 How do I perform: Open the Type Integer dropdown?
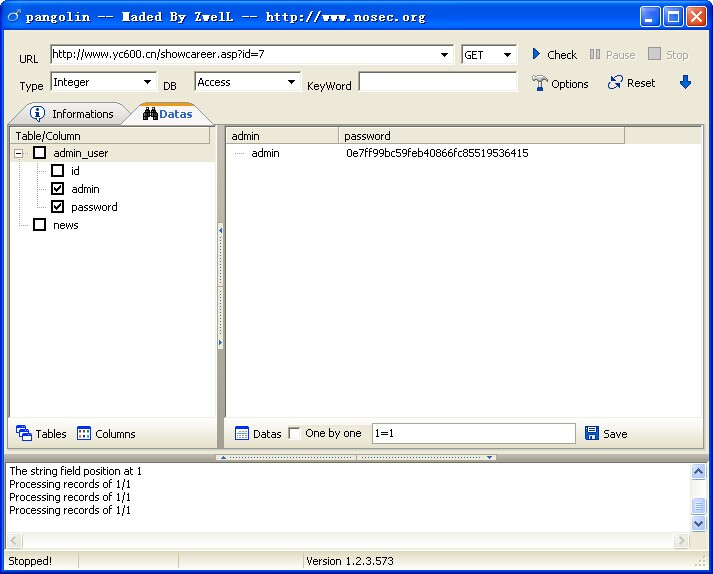pyautogui.click(x=147, y=82)
